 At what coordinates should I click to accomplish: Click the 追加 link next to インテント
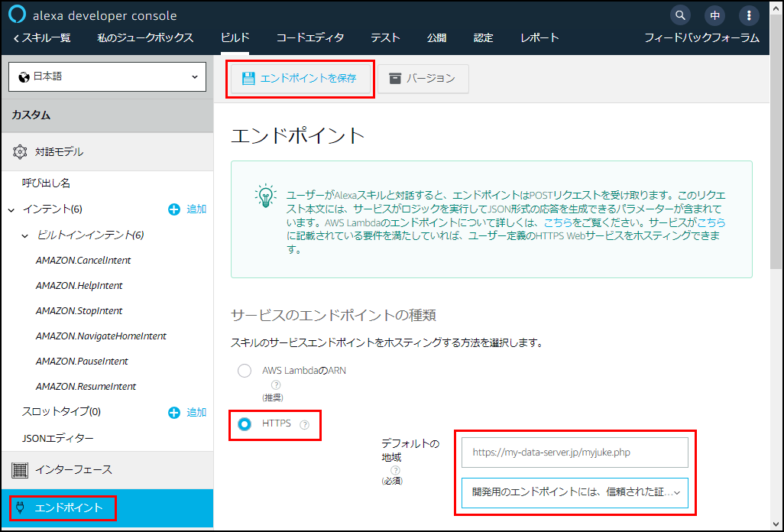tap(196, 209)
